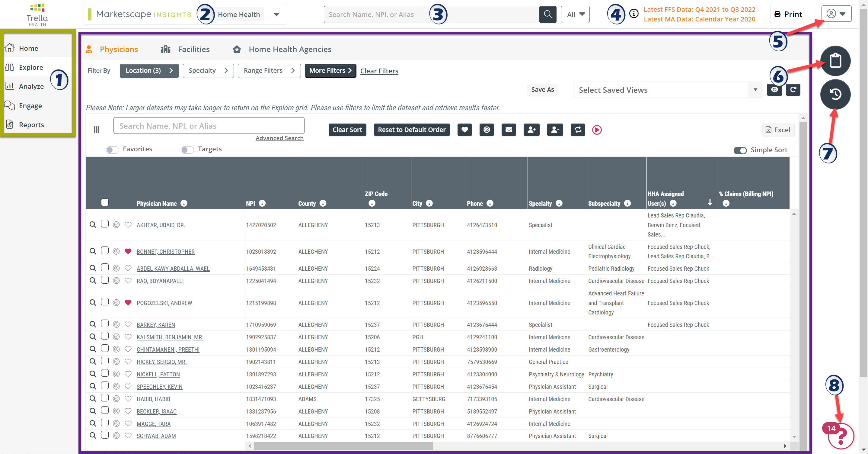This screenshot has width=868, height=454.
Task: Click info icon next to NPI header
Action: (262, 203)
